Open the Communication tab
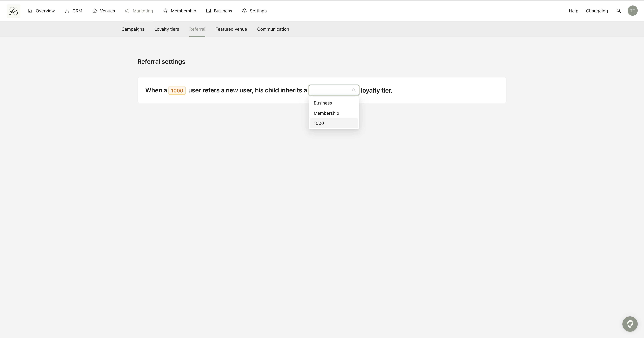The height and width of the screenshot is (338, 644). click(273, 29)
